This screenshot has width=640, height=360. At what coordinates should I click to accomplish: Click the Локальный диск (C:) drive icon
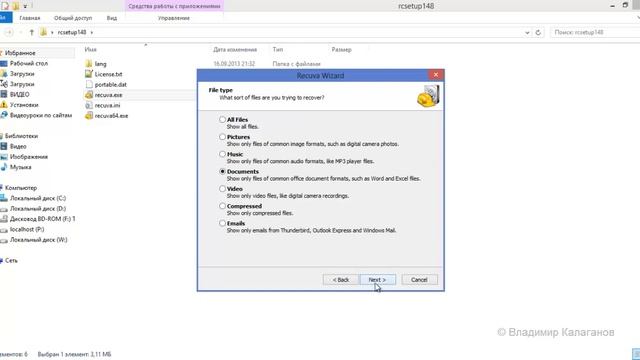[4, 198]
